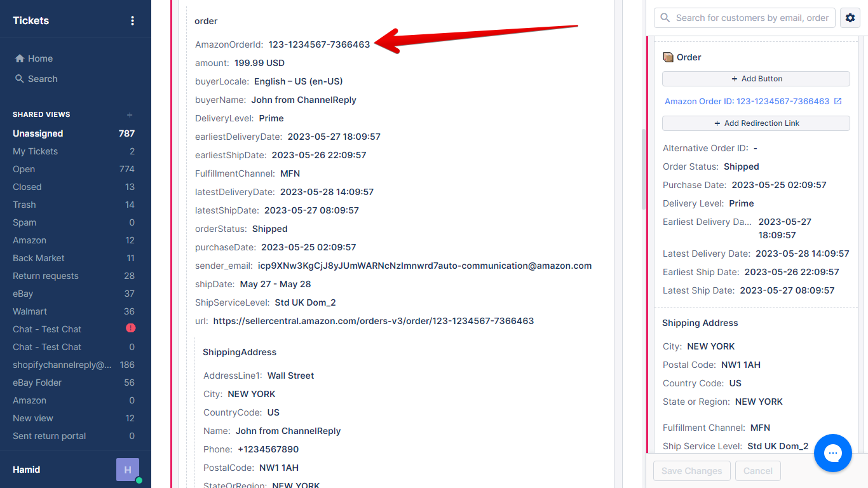Open the Amazon view with 0 tickets
The image size is (868, 488).
point(74,400)
